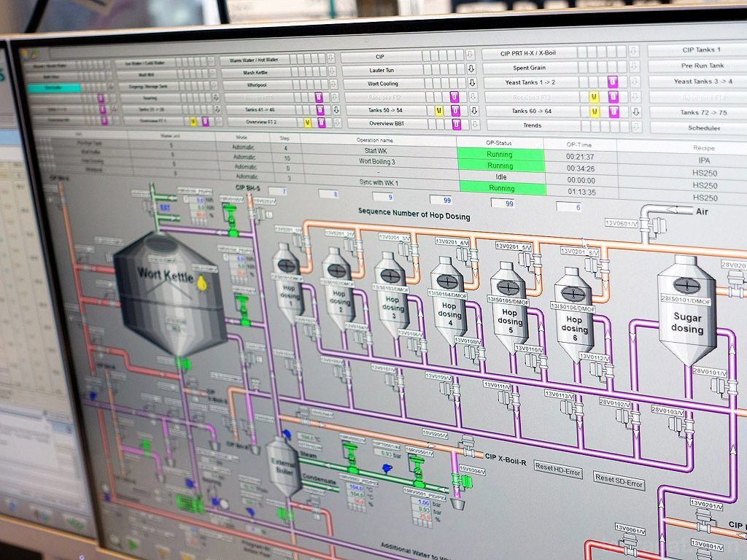Screen dimensions: 747x560
Task: Toggle the magenta indicator for Overview BBT
Action: pos(457,124)
